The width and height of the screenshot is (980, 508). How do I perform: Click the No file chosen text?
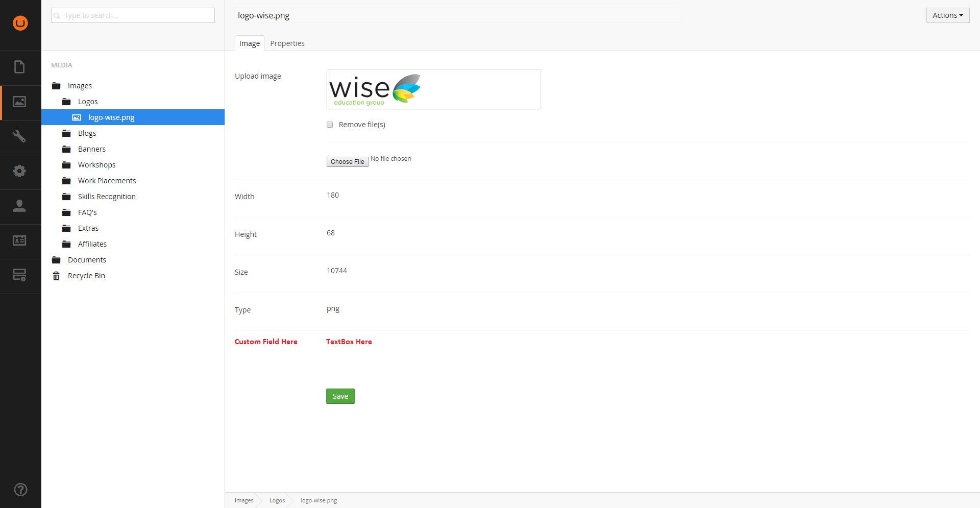391,159
